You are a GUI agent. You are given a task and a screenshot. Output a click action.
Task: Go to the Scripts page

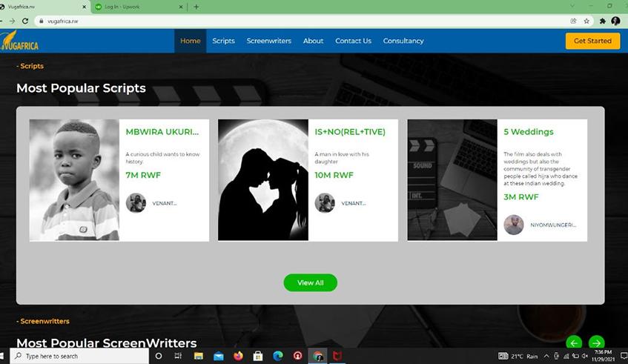[223, 41]
